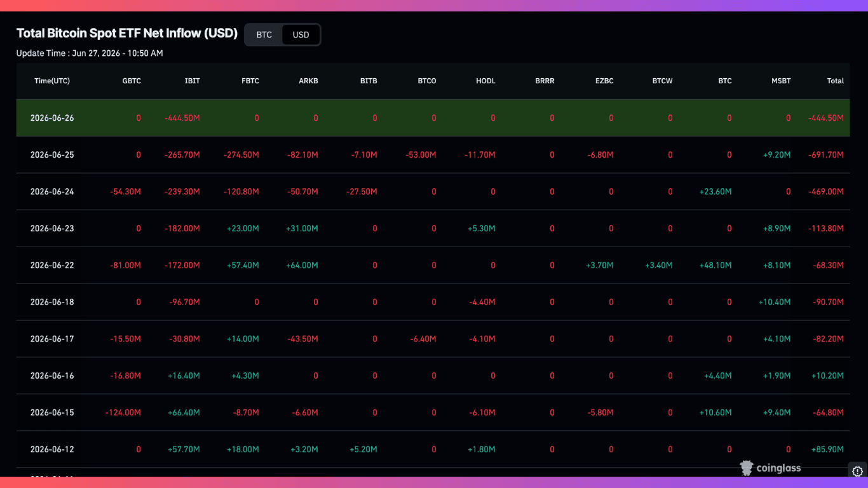Click the -53.00M BTCO value
Image resolution: width=868 pixels, height=488 pixels.
pos(421,154)
